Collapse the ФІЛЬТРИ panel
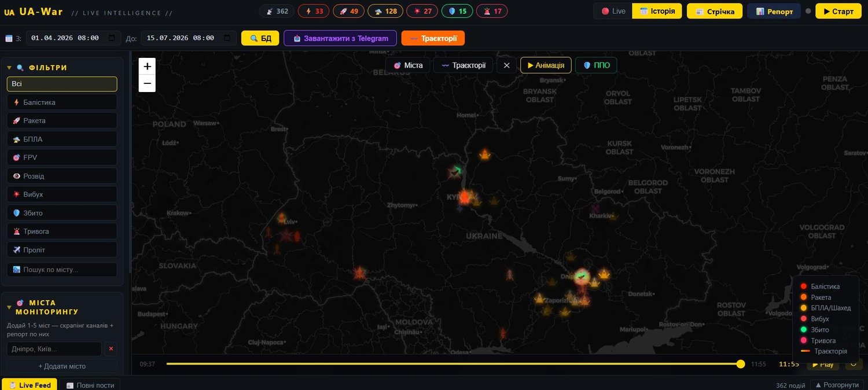 point(9,68)
